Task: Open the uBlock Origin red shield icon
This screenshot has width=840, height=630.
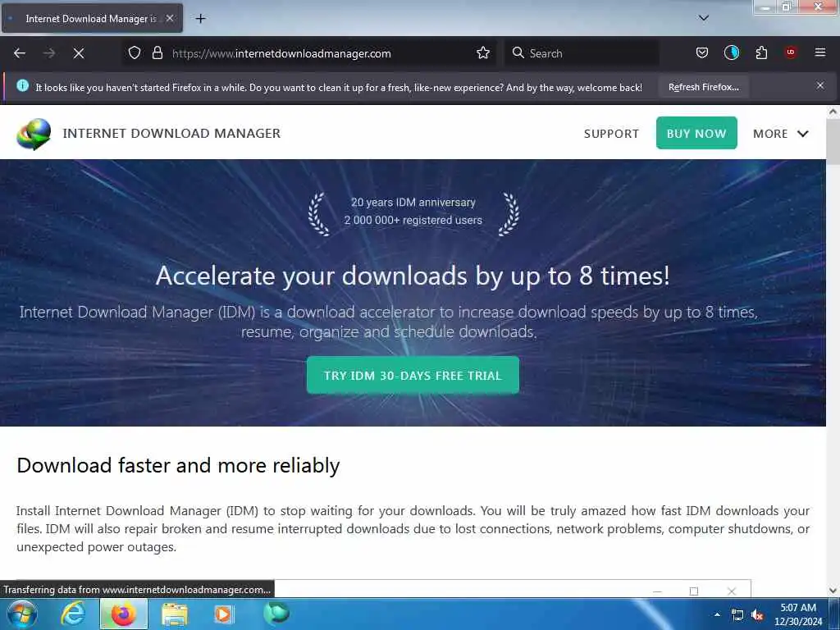Action: coord(791,52)
